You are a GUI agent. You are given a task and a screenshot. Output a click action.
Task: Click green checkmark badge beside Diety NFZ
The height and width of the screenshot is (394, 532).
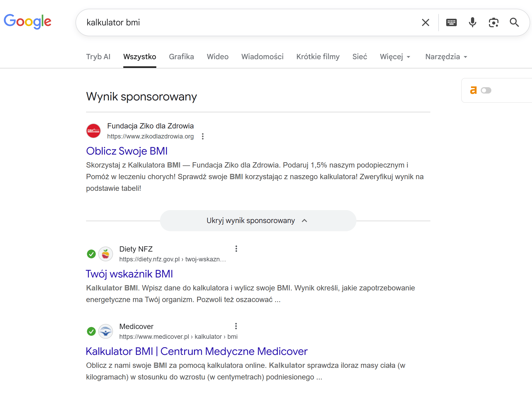pos(91,254)
